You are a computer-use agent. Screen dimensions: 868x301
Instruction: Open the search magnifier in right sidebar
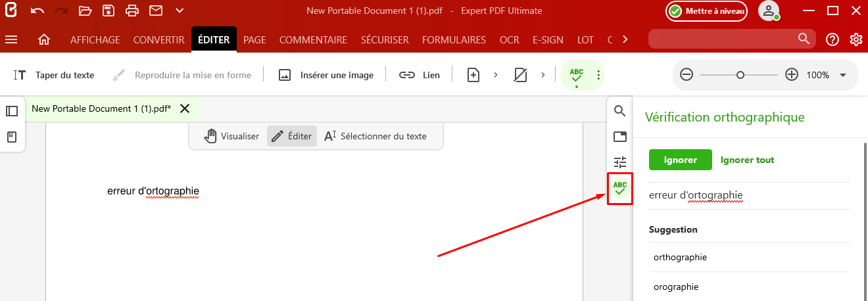(x=619, y=110)
